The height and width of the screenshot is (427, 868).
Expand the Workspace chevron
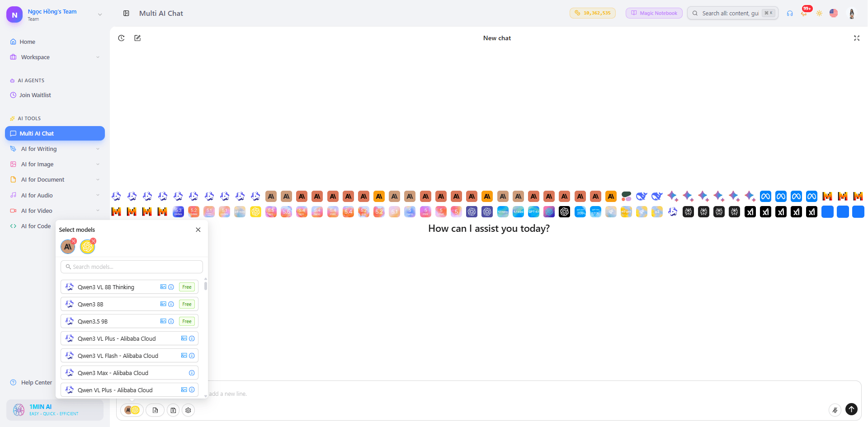click(x=98, y=57)
